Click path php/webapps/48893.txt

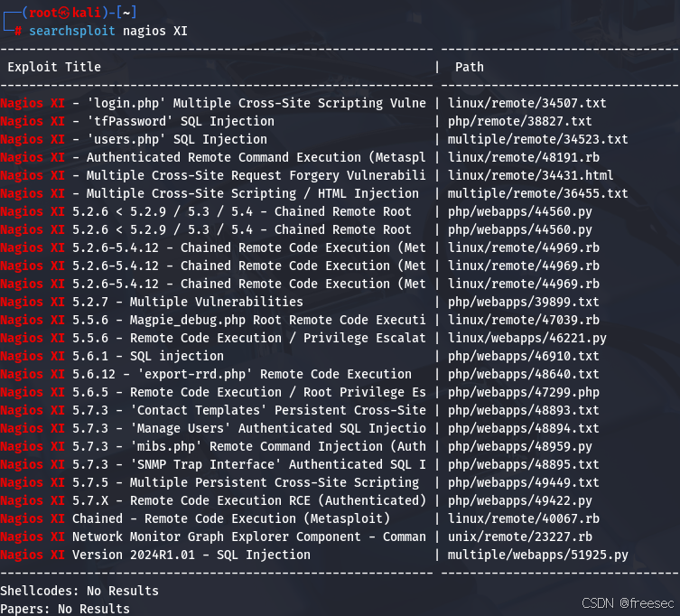[524, 410]
